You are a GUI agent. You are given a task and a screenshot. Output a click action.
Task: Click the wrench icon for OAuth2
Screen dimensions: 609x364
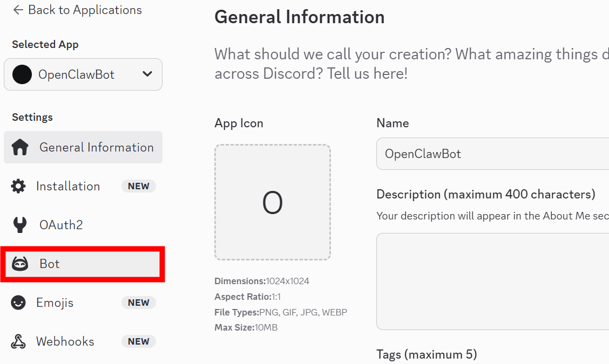[x=20, y=225]
